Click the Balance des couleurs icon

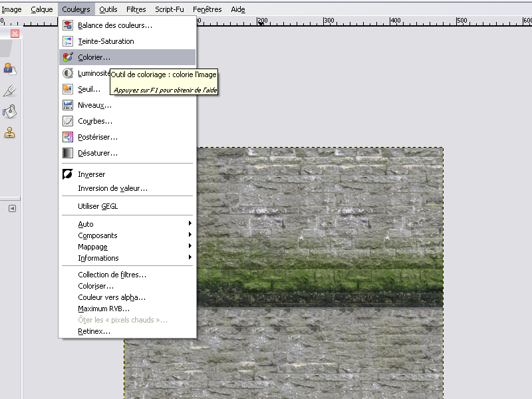tap(67, 25)
